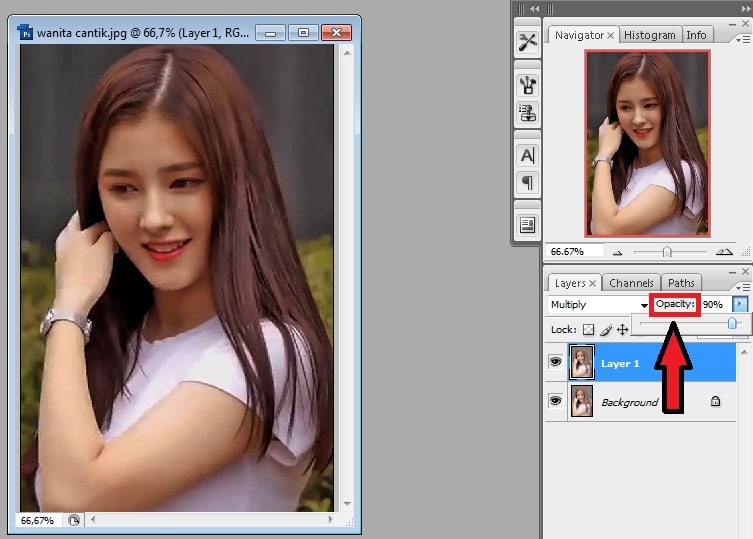Open the Layers panel options menu

pyautogui.click(x=745, y=286)
